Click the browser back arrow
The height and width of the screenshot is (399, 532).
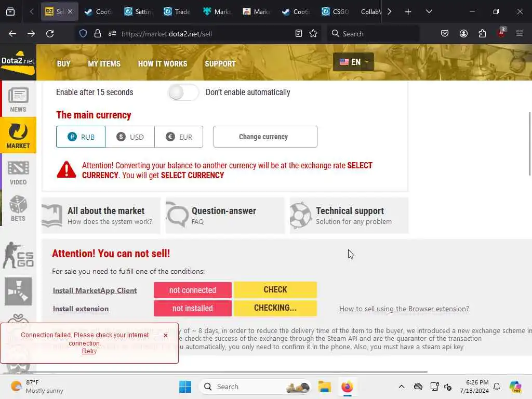(12, 34)
